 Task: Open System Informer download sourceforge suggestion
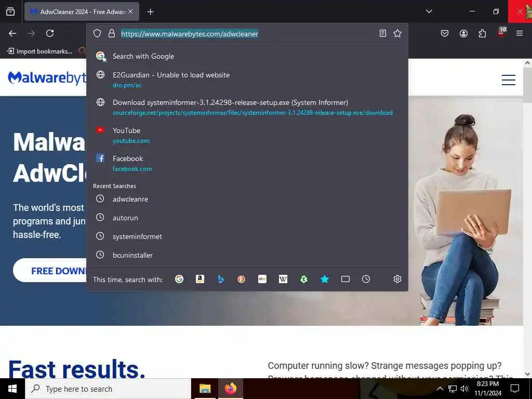247,107
